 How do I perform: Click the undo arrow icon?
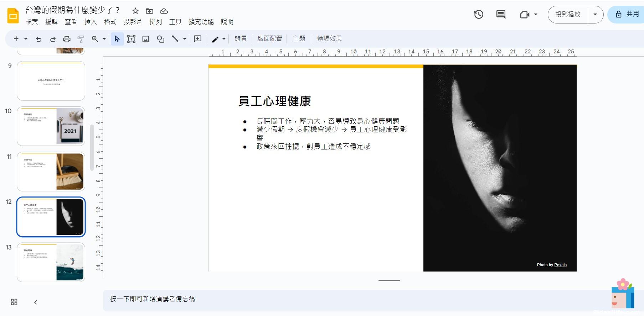coord(39,39)
